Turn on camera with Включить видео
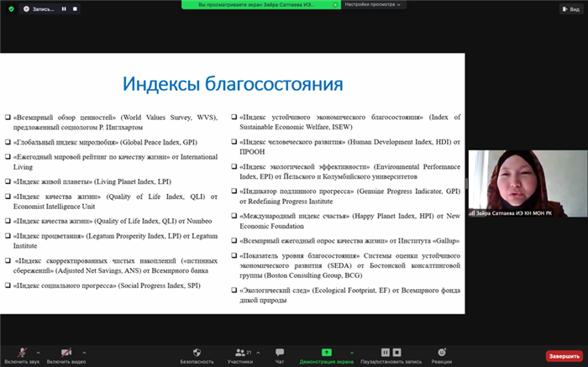This screenshot has height=367, width=588. pyautogui.click(x=66, y=353)
